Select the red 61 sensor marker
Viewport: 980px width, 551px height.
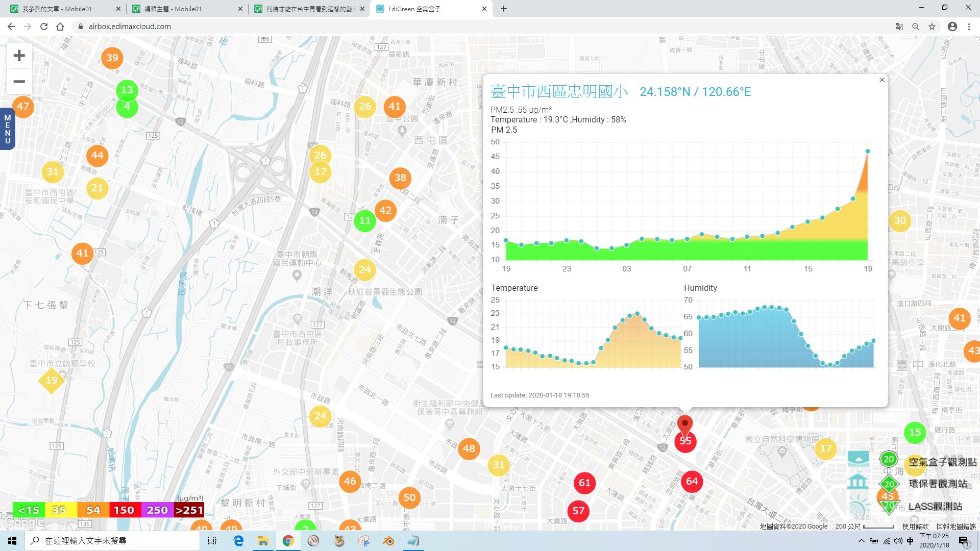coord(584,483)
